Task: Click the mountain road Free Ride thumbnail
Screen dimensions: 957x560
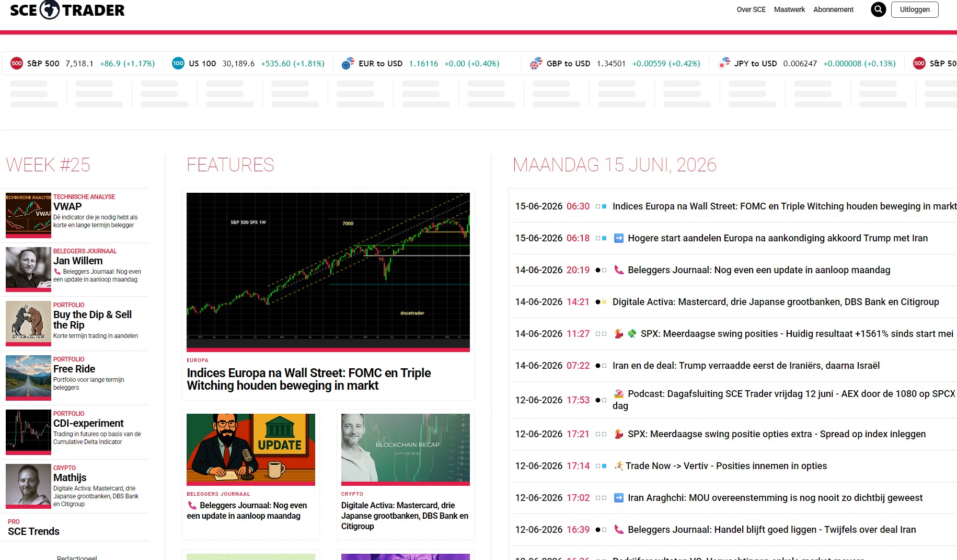Action: pos(28,378)
